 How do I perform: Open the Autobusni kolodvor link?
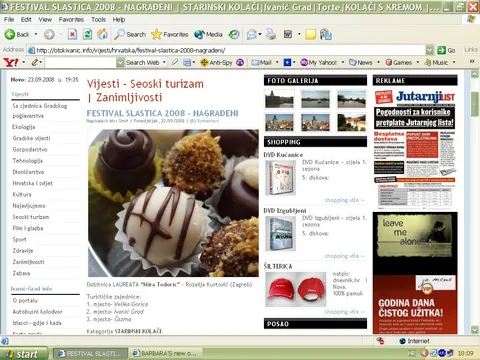(37, 312)
